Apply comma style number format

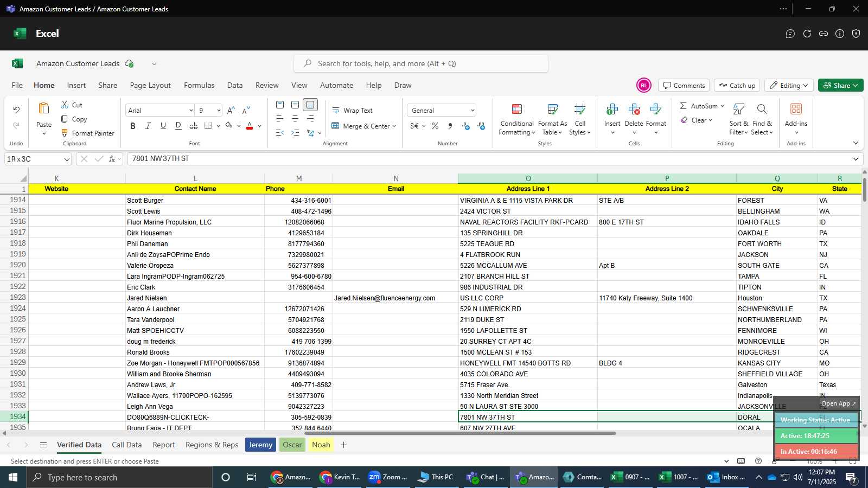pos(450,126)
